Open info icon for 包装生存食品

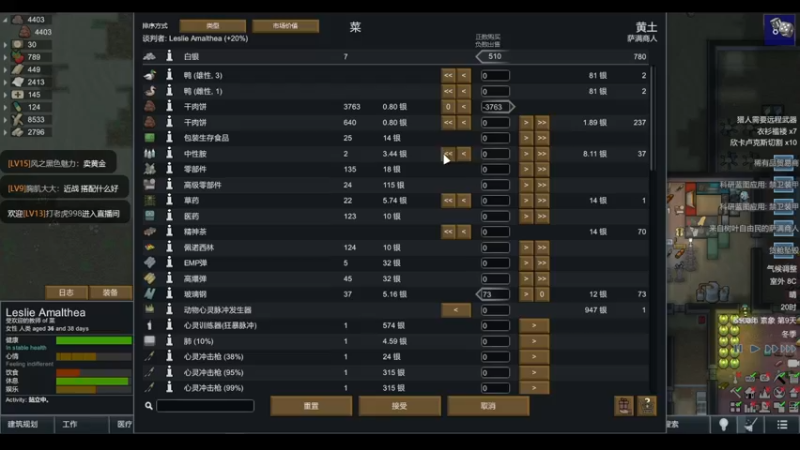(169, 138)
